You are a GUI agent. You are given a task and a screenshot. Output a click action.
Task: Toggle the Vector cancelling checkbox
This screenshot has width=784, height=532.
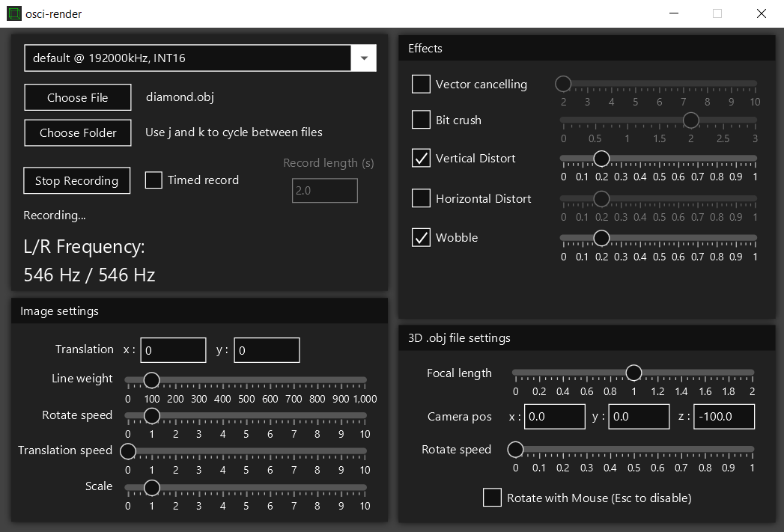(x=421, y=84)
